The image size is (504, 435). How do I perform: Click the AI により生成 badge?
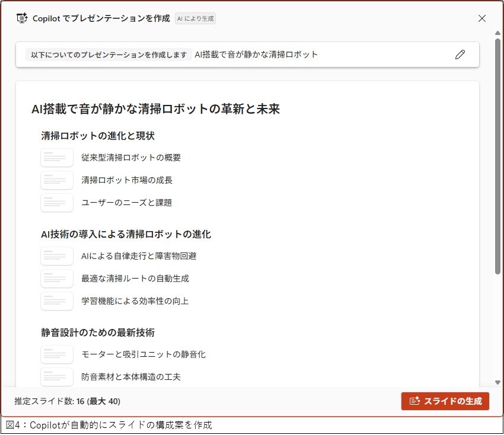click(x=196, y=18)
